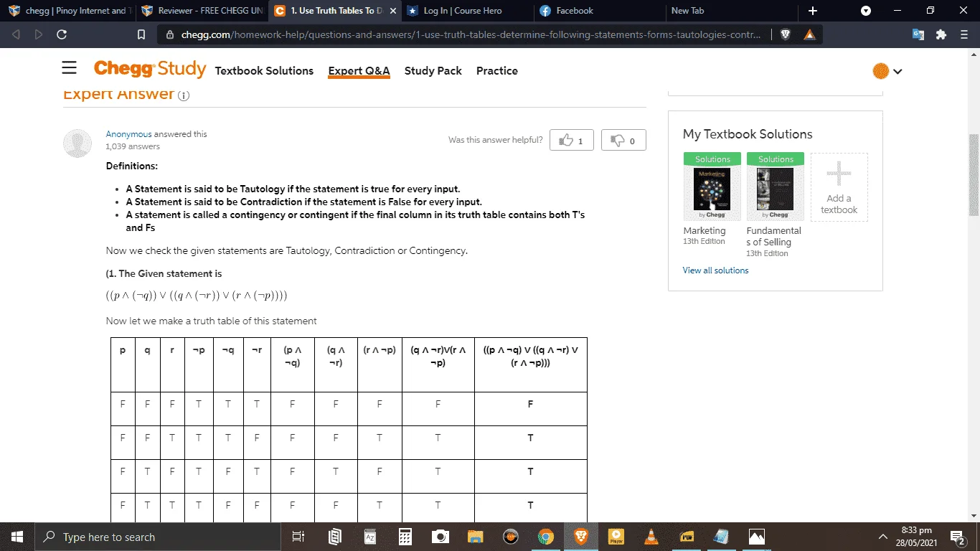Click the lock site-info icon

click(x=170, y=34)
